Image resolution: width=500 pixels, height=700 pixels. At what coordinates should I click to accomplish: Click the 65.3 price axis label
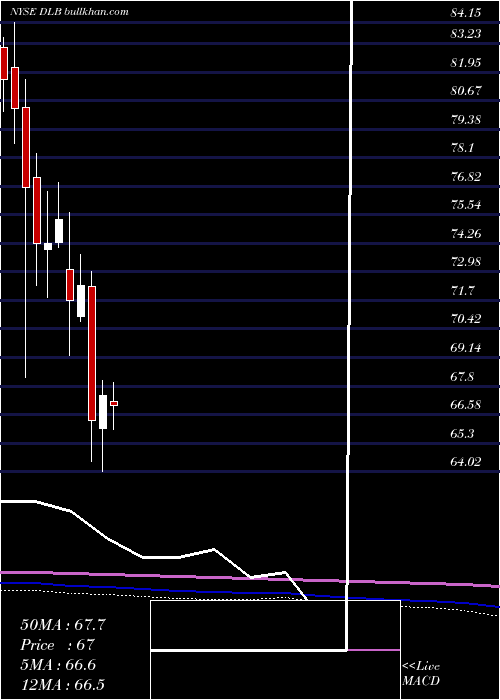(462, 433)
